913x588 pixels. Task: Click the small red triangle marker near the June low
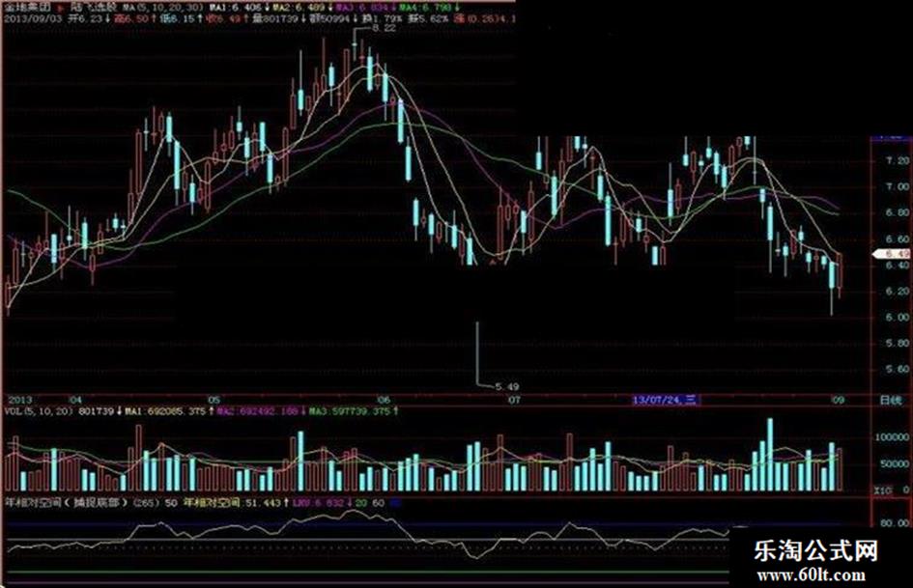[494, 264]
